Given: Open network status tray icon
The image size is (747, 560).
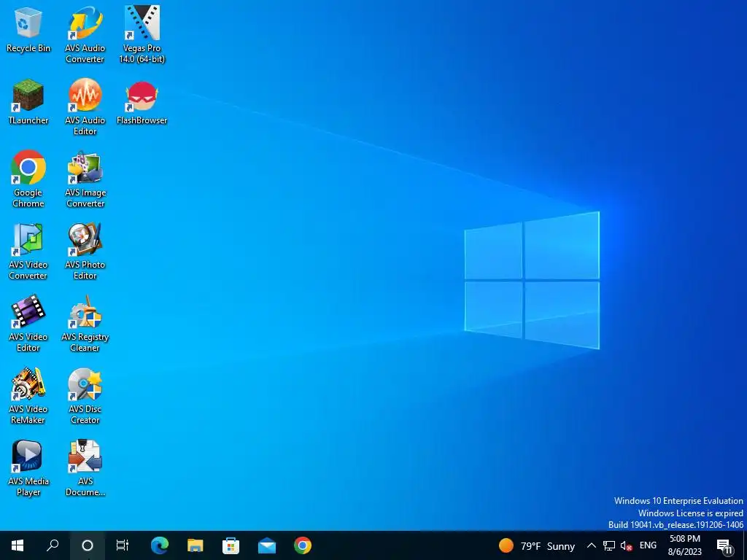Looking at the screenshot, I should pyautogui.click(x=609, y=545).
